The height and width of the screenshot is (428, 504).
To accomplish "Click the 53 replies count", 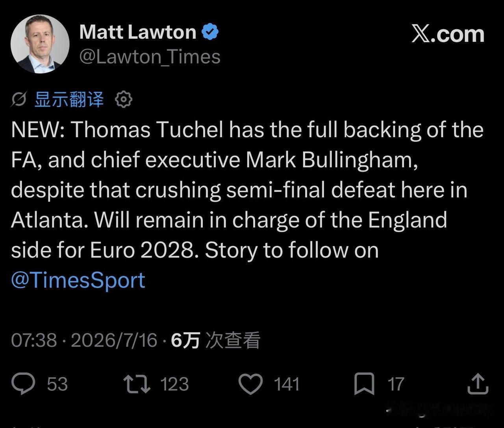I will pyautogui.click(x=57, y=384).
